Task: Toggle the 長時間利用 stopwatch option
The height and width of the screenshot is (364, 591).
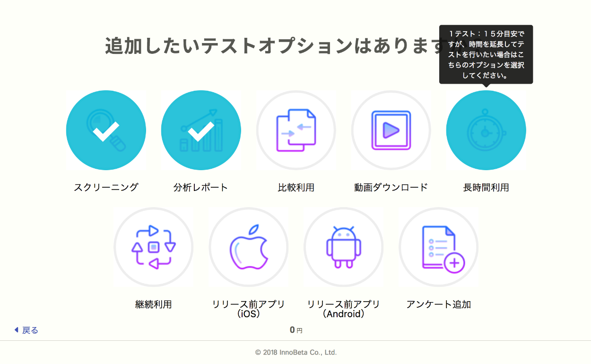Action: [x=486, y=130]
